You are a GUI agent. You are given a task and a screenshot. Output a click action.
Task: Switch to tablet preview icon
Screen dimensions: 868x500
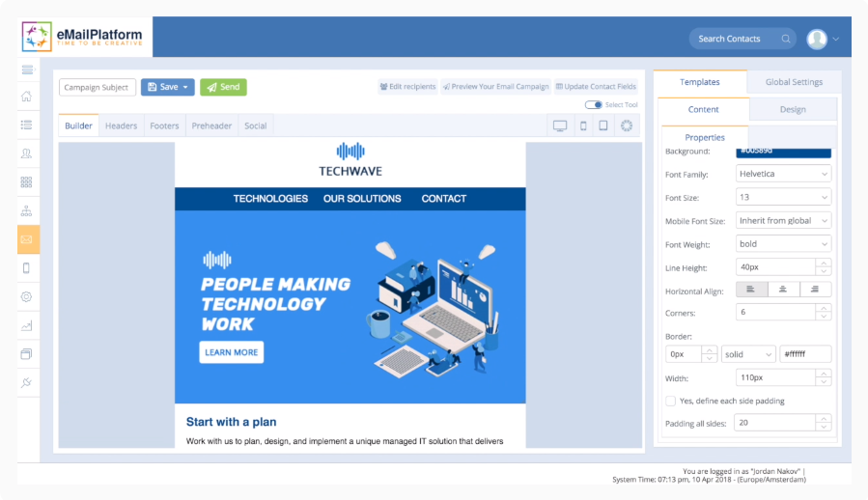(603, 125)
